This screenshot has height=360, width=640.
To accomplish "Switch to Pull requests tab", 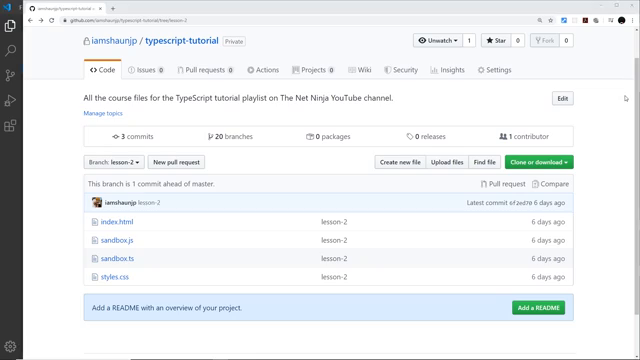I will coord(205,70).
